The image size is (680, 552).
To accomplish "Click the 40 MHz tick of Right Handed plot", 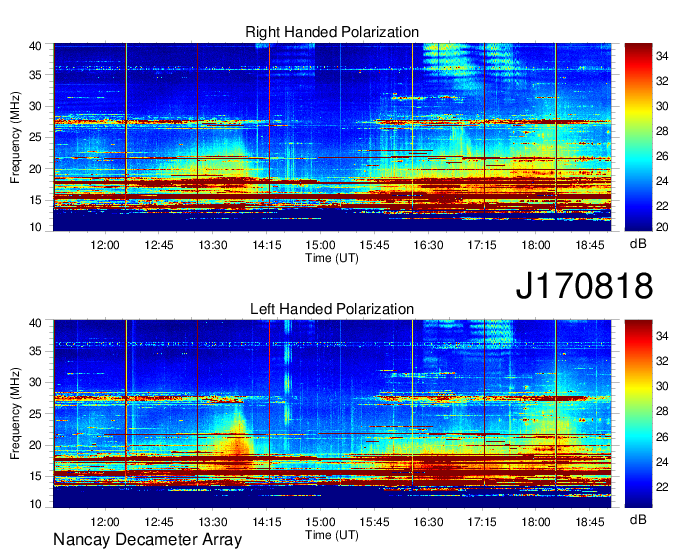I will point(35,46).
